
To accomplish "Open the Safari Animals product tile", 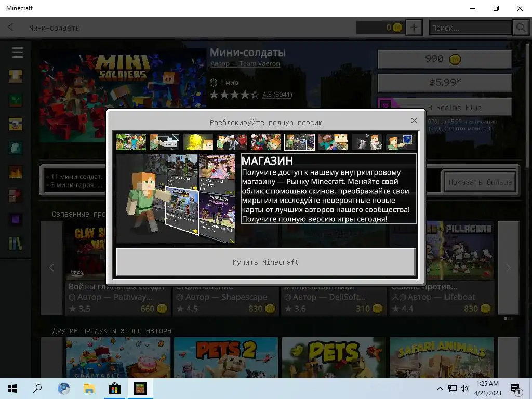I will click(x=442, y=357).
